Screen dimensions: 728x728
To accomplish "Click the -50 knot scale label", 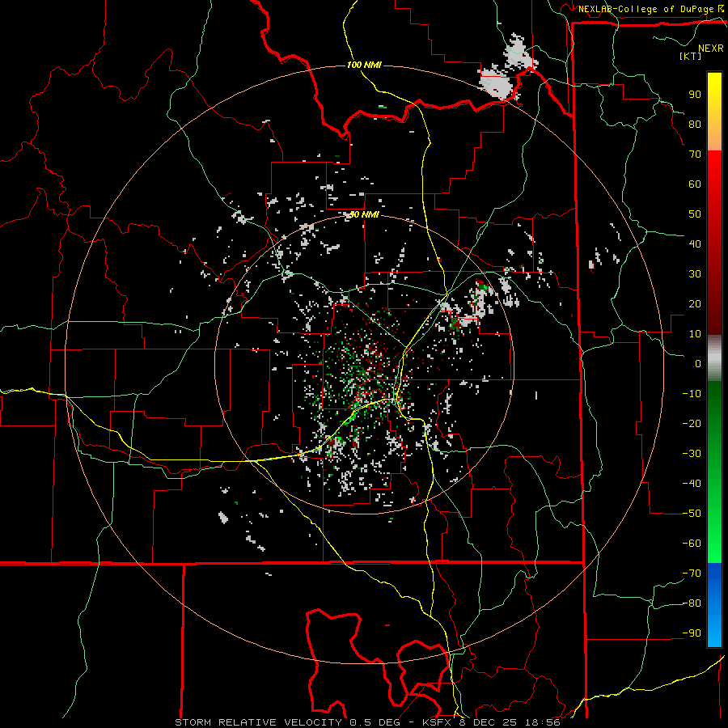I will [692, 514].
